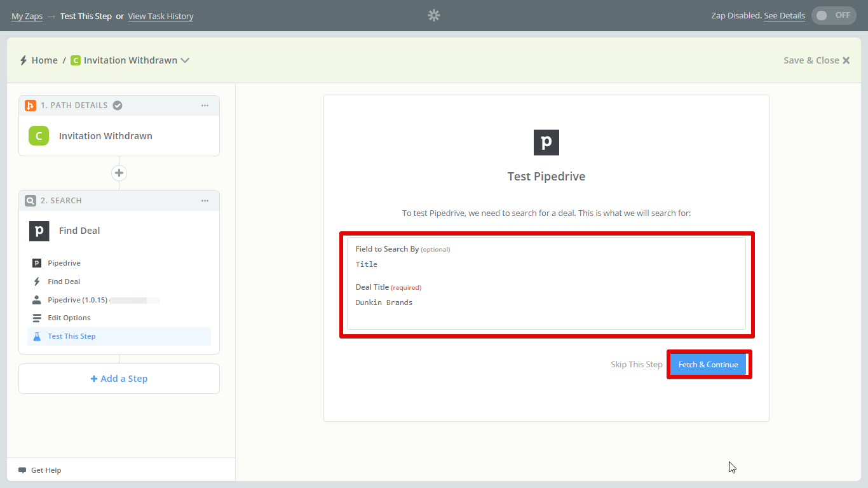Click Skip This Step
The height and width of the screenshot is (488, 868).
[x=637, y=365]
